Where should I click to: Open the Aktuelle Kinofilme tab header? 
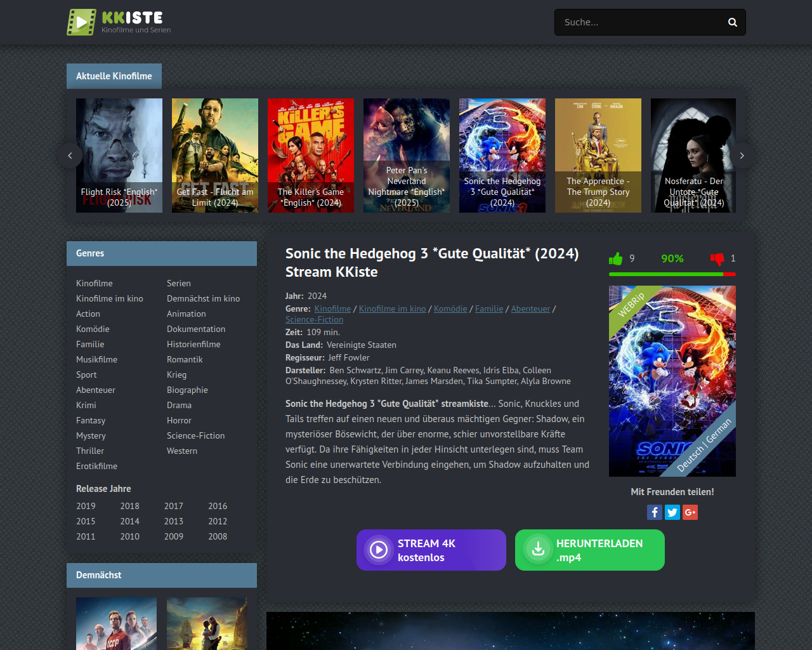coord(114,76)
